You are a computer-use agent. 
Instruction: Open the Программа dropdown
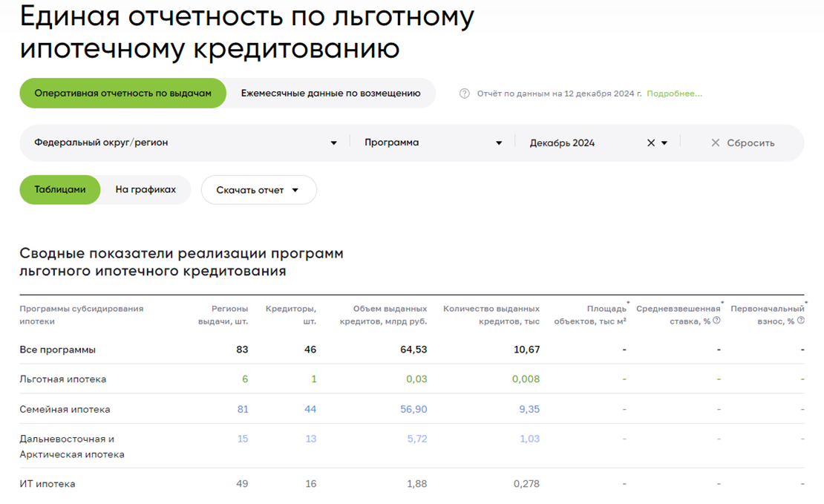(433, 143)
